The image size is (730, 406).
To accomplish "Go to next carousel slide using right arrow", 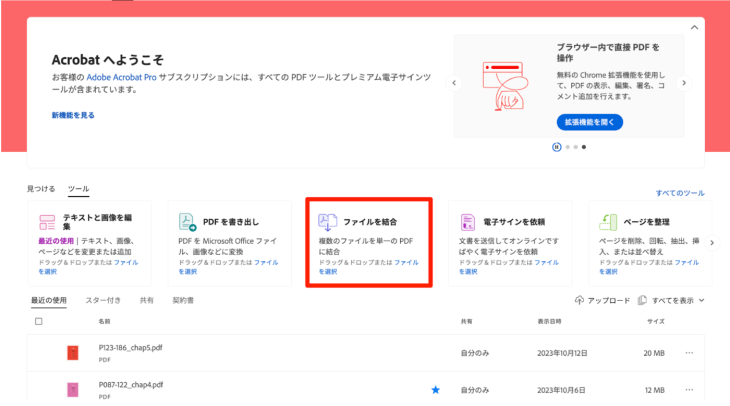I will pyautogui.click(x=684, y=83).
